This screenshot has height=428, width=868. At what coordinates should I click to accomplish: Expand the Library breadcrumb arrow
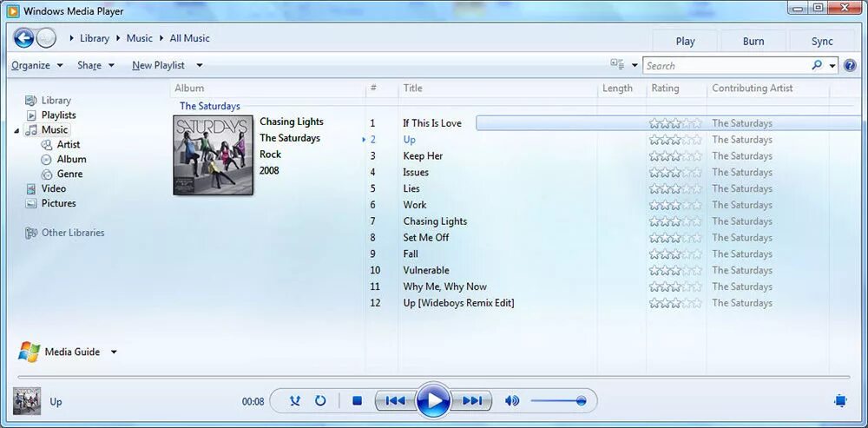tap(73, 38)
